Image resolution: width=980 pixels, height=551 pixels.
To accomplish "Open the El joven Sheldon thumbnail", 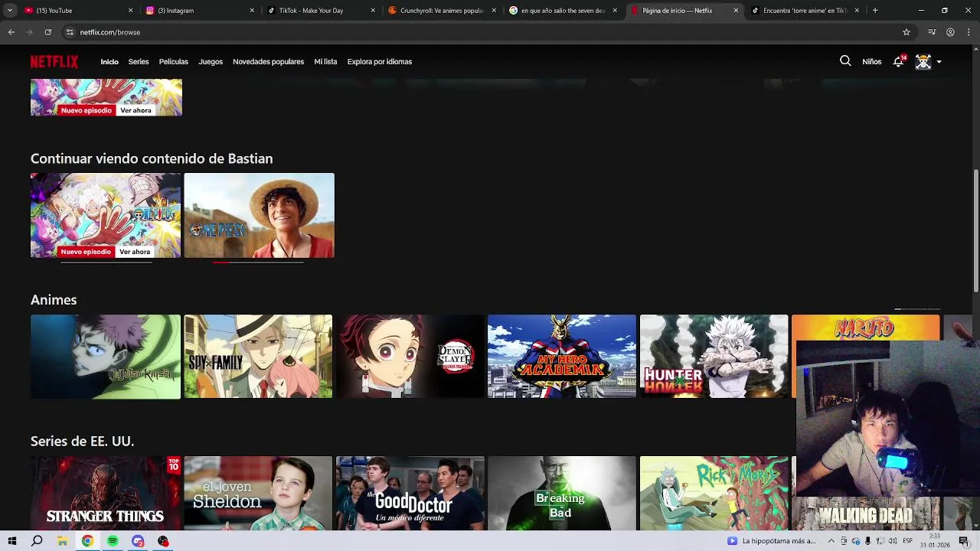I will (258, 494).
